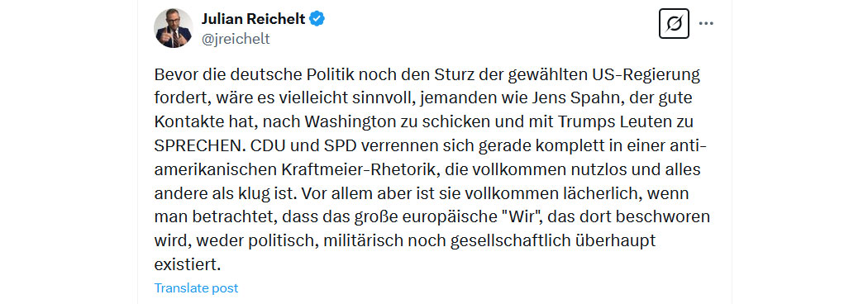Open the three-dot more options menu
The image size is (868, 304).
[705, 24]
